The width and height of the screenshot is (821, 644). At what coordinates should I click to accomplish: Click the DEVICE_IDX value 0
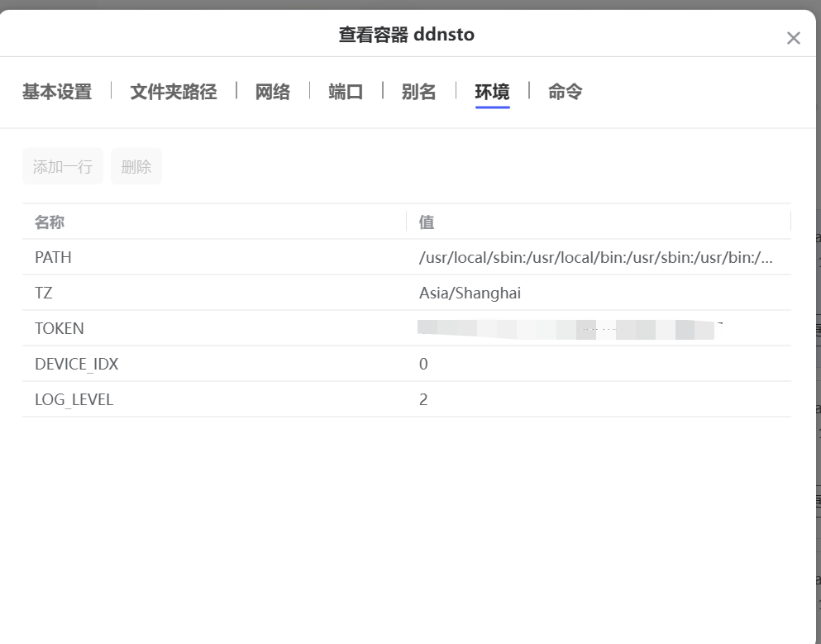pos(423,364)
